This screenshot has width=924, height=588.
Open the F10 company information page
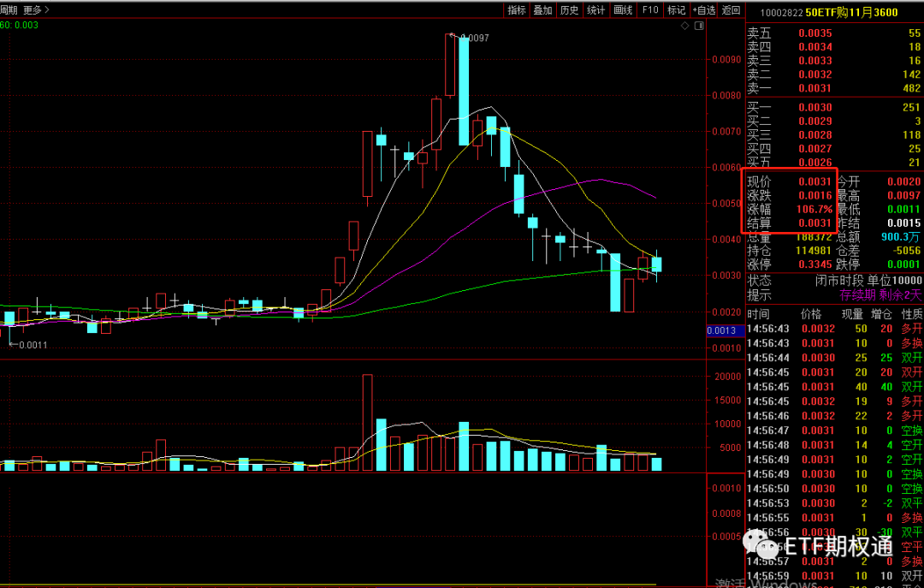pos(650,9)
